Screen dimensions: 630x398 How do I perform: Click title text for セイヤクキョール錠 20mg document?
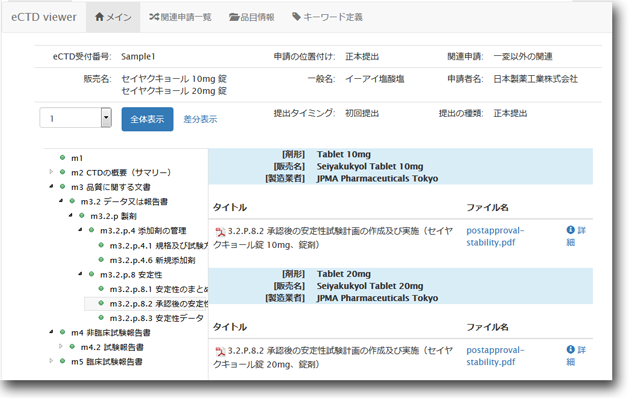pyautogui.click(x=333, y=357)
